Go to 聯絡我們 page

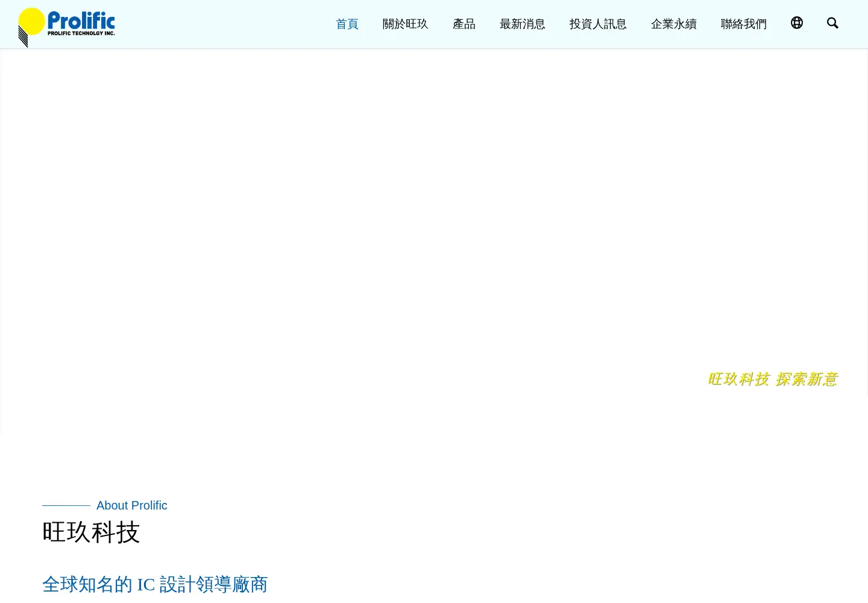click(744, 24)
